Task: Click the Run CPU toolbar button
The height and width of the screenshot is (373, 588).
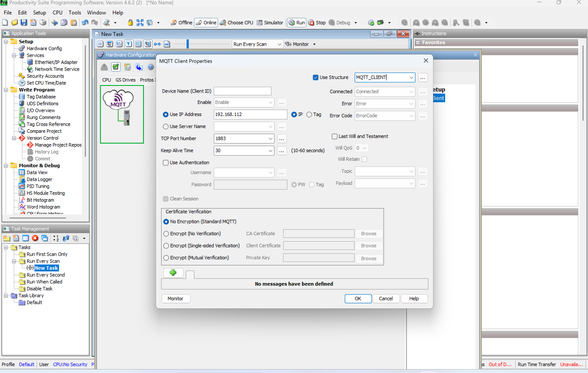Action: point(296,23)
